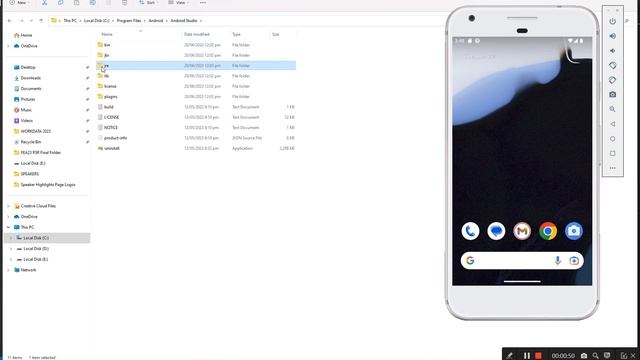Open the View dropdown in Explorer
This screenshot has height=360, width=640.
tap(178, 2)
